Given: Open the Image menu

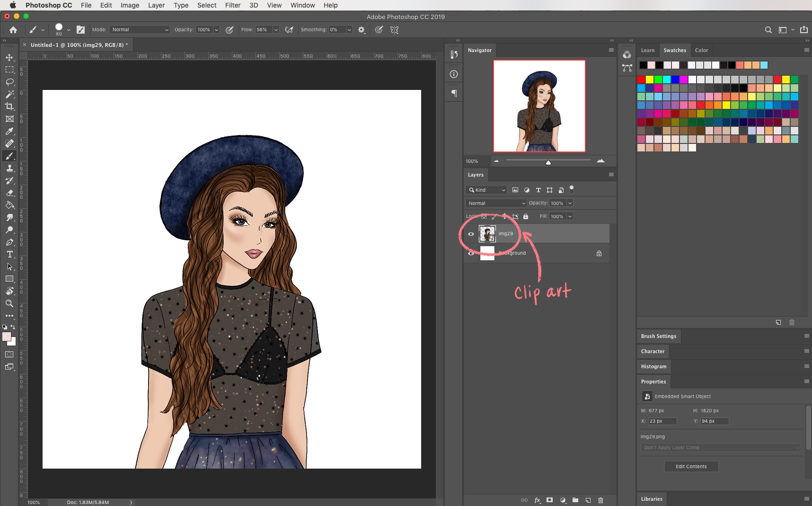Looking at the screenshot, I should tap(130, 5).
